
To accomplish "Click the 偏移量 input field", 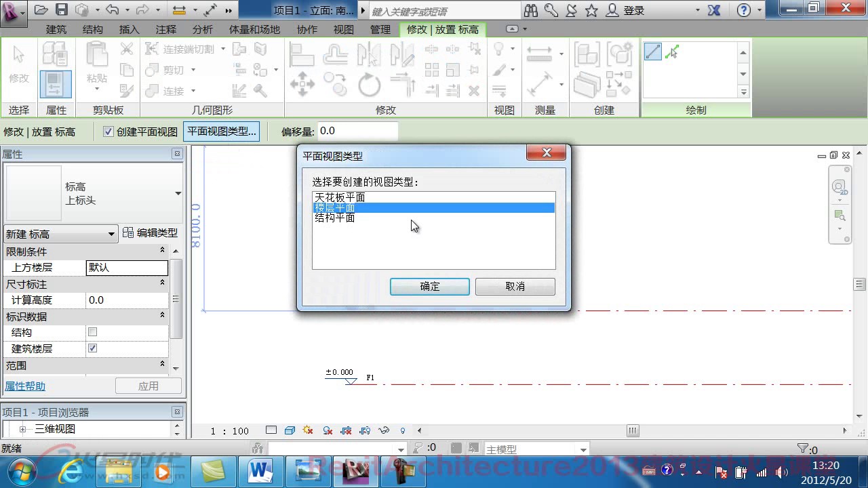I will (x=357, y=131).
